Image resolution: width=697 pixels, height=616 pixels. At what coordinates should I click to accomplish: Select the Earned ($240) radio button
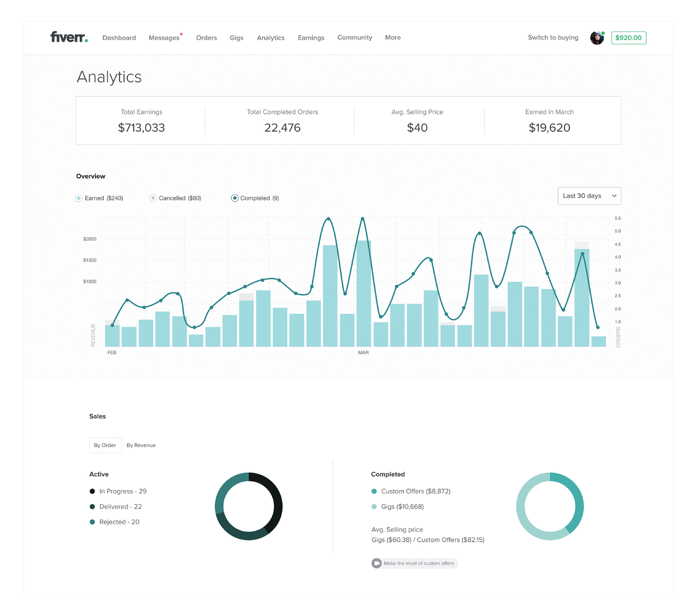click(79, 198)
